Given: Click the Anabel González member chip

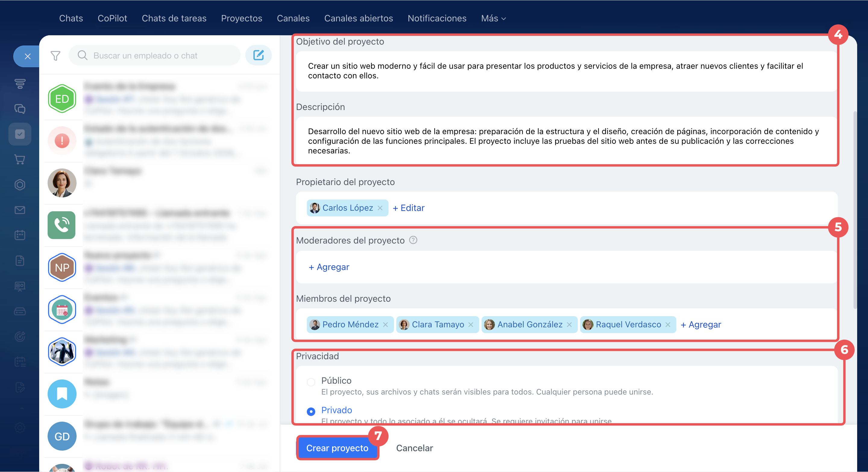Looking at the screenshot, I should (x=529, y=324).
